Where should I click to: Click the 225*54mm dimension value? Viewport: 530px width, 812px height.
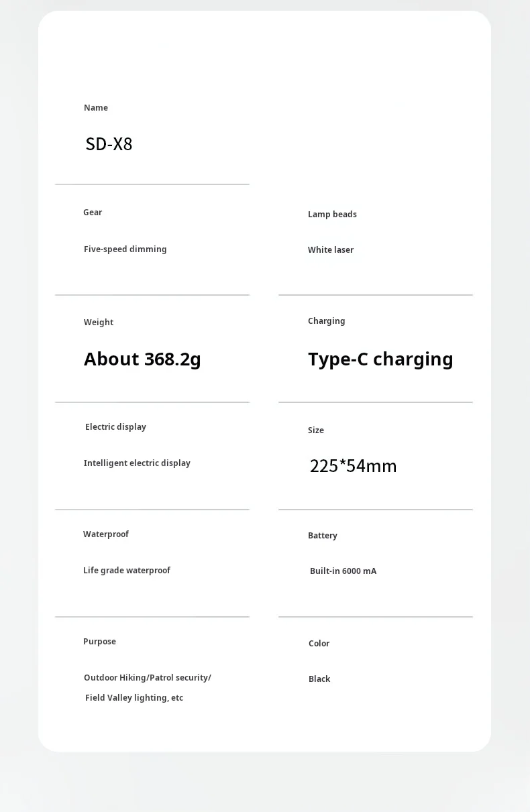click(x=354, y=466)
